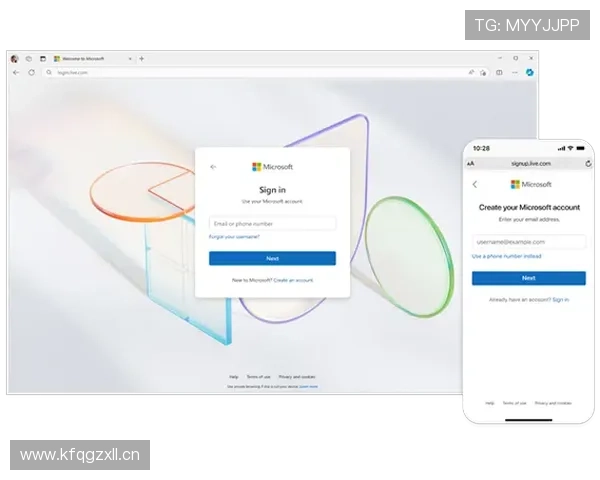Click Forgot your username link

[234, 237]
